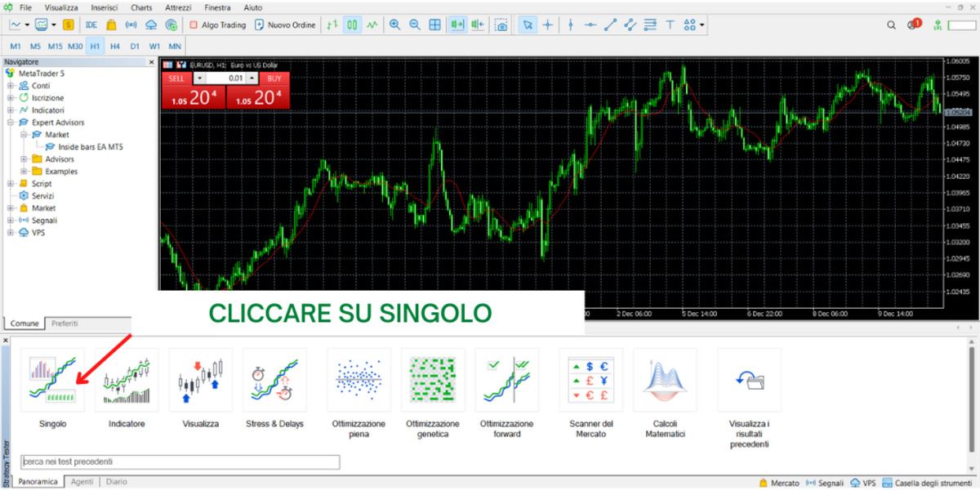This screenshot has height=491, width=980.
Task: Select the crosshair cursor tool
Action: (x=547, y=25)
